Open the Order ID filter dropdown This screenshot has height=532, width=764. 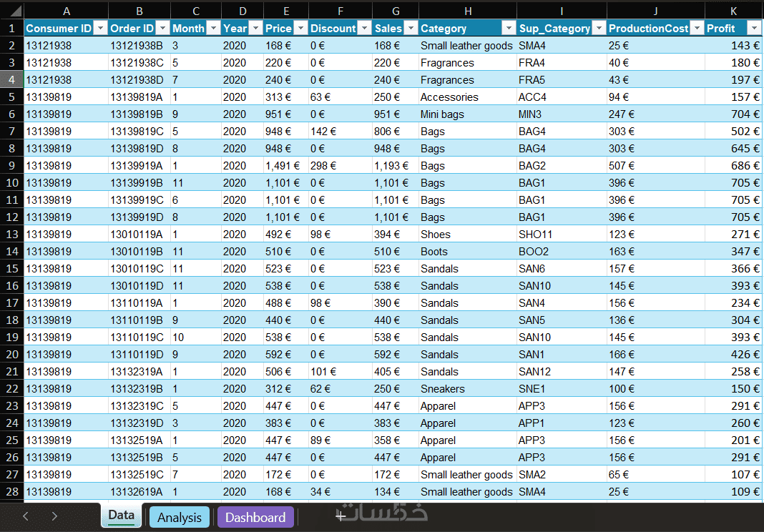[x=163, y=29]
